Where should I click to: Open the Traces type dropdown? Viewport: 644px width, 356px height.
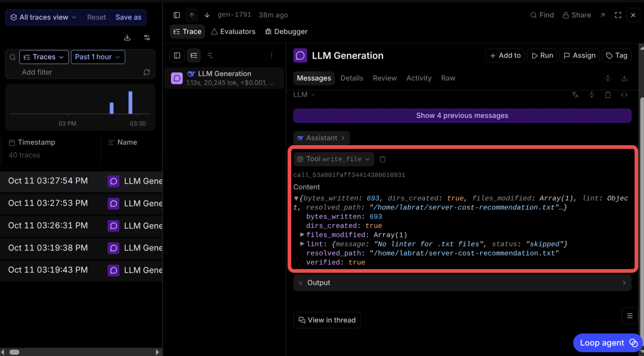pyautogui.click(x=44, y=57)
